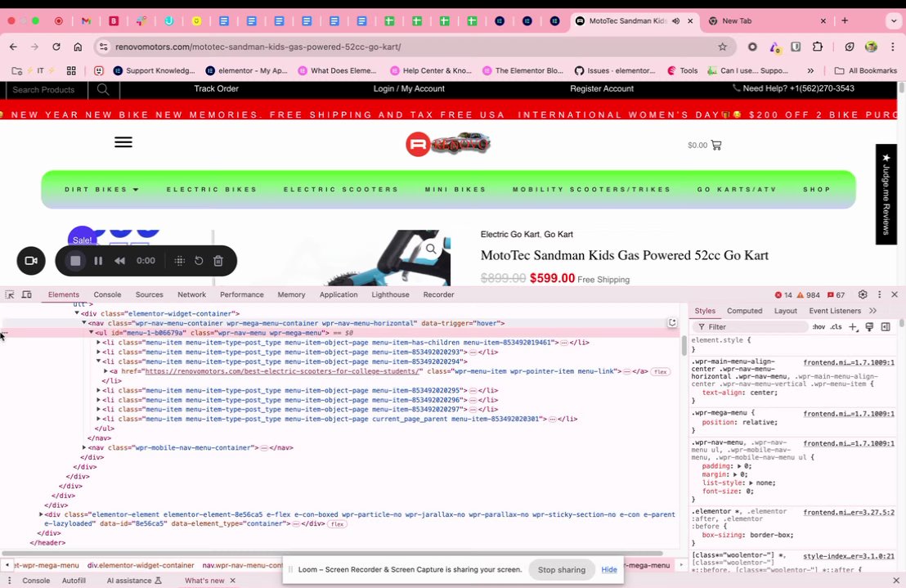Open DevTools three-dot customize menu
Screen dimensions: 906x588
pyautogui.click(x=879, y=294)
